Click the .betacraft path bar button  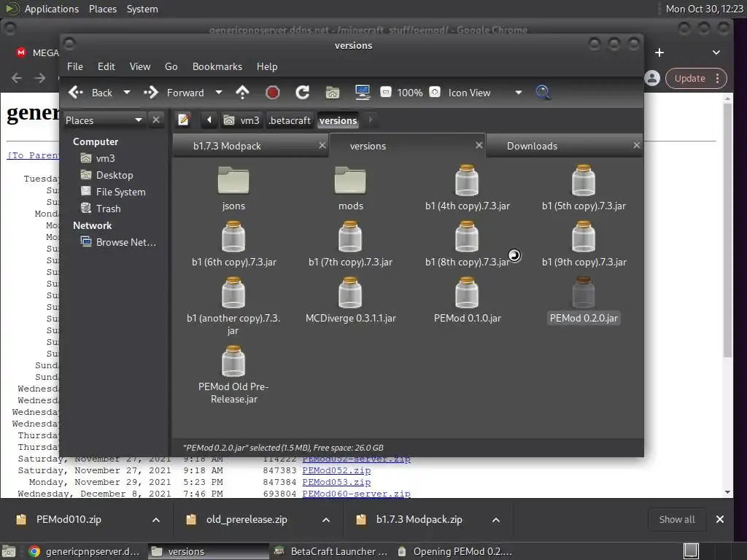point(289,120)
